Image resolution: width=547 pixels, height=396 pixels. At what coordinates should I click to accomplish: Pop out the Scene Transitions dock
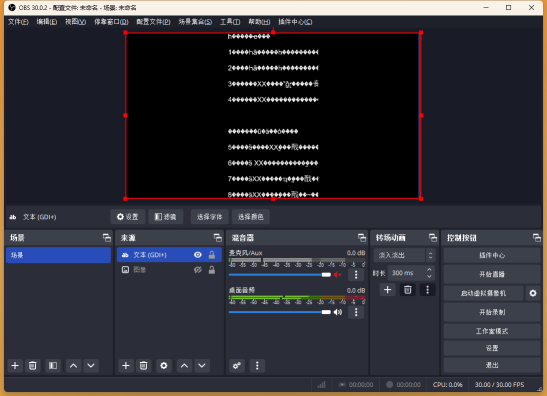433,238
